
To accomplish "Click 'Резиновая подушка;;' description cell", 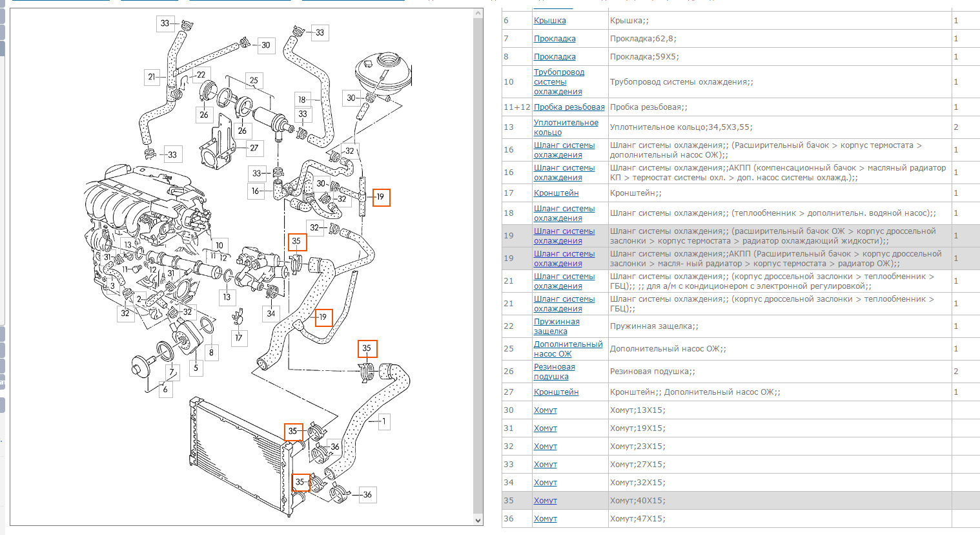I will click(x=779, y=372).
